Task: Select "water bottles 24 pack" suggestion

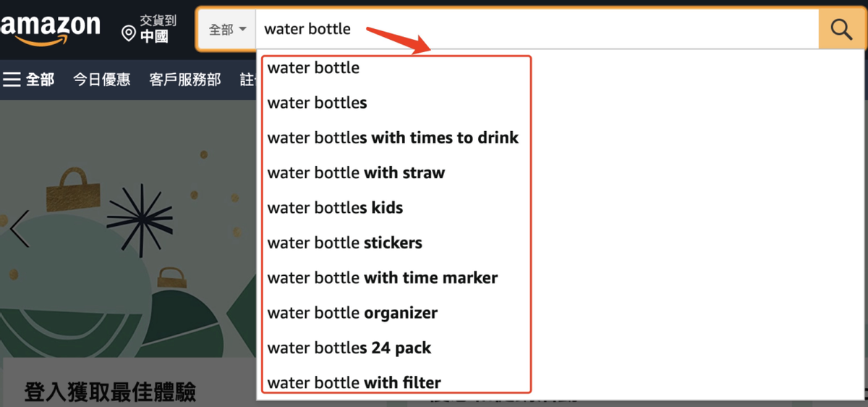Action: [349, 348]
